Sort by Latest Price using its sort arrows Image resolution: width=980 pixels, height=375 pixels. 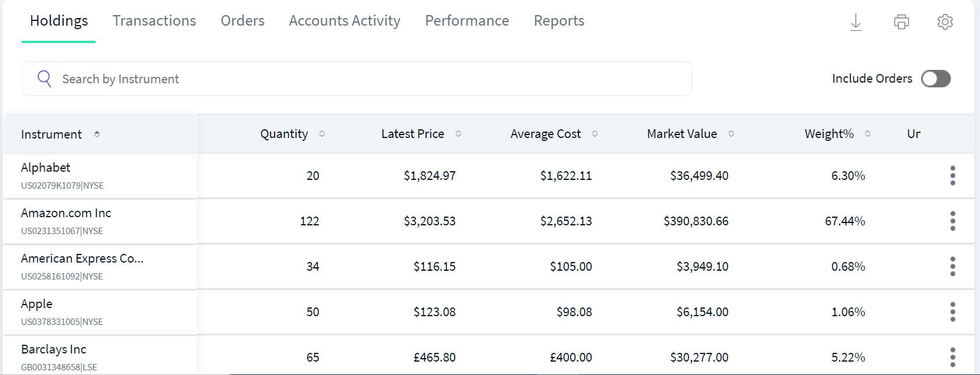[458, 134]
